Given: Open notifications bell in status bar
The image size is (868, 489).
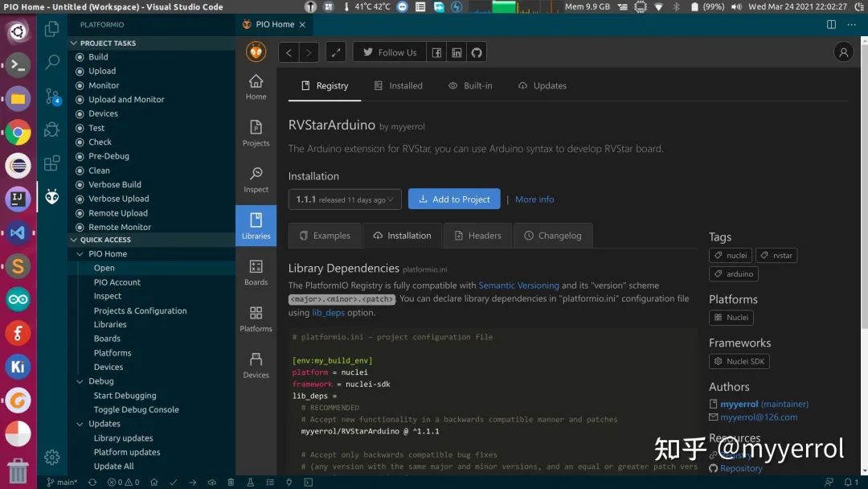Looking at the screenshot, I should [851, 483].
